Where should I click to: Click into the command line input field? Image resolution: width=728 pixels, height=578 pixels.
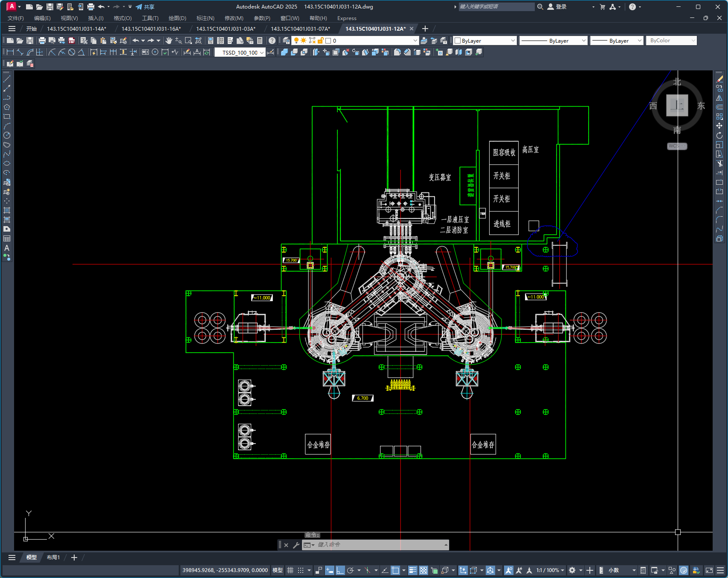(380, 545)
